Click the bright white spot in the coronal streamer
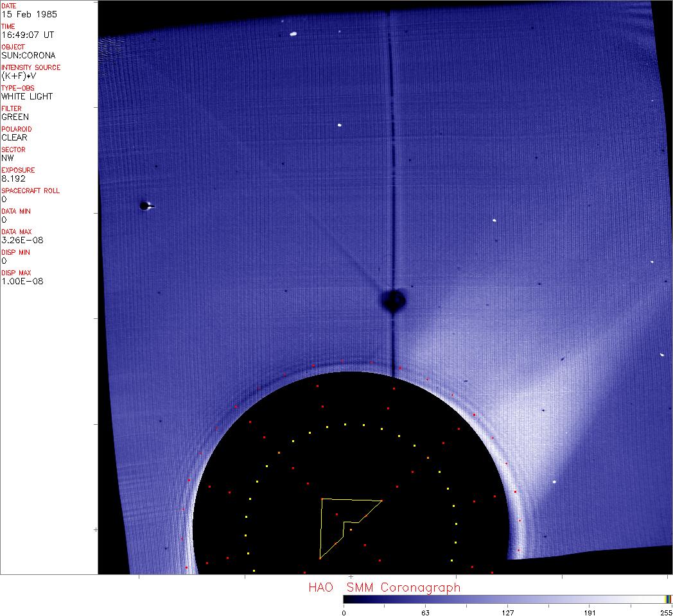 click(554, 481)
